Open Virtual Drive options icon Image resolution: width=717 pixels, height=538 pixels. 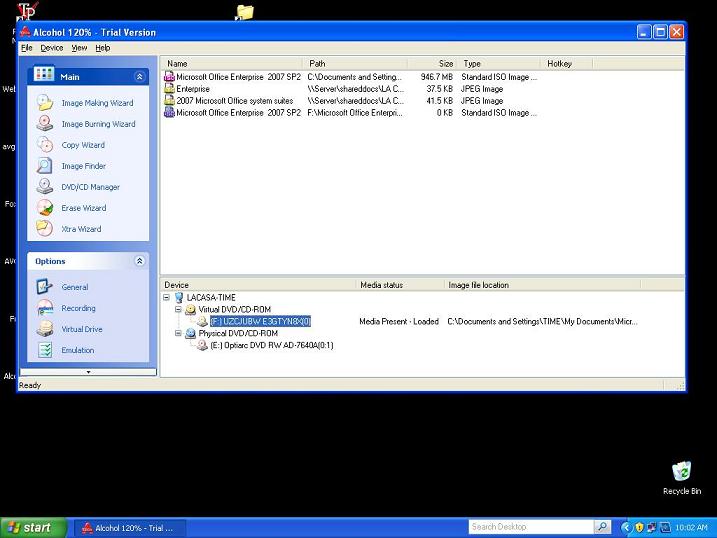click(x=45, y=329)
